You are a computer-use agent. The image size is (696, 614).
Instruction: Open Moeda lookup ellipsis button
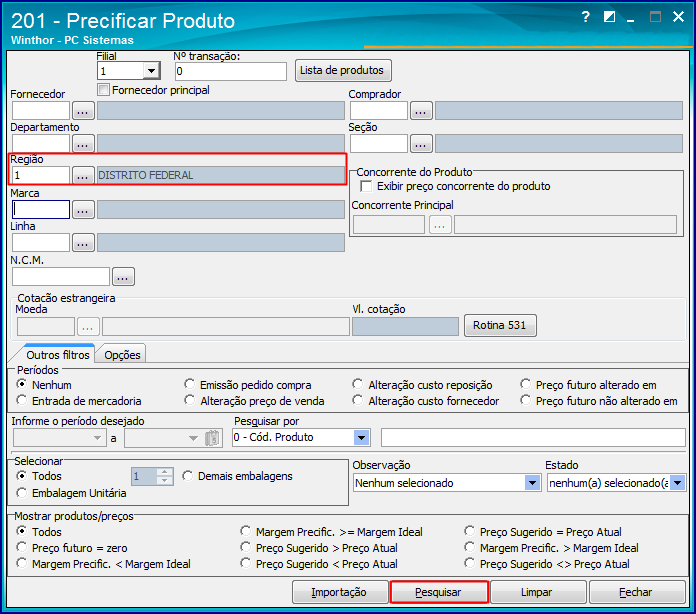click(x=88, y=327)
